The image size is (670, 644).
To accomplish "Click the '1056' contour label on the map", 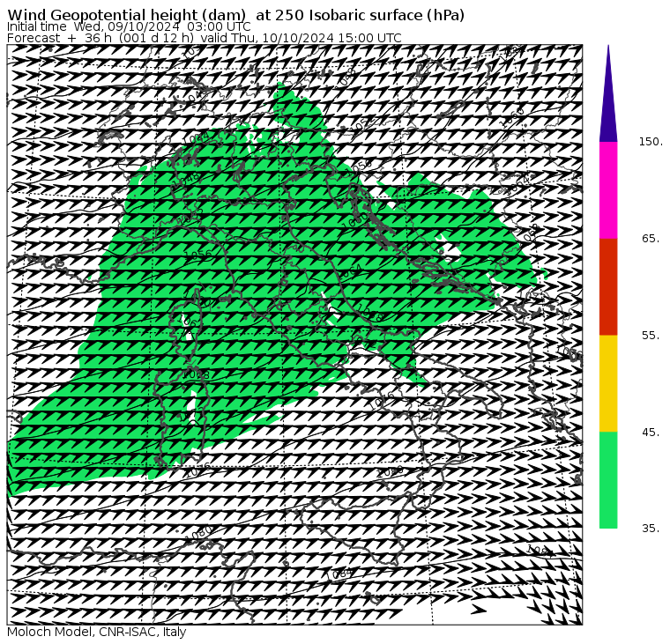I will tap(197, 255).
